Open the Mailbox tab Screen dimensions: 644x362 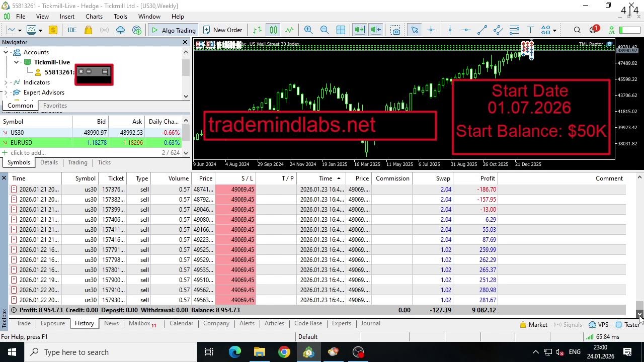[142, 323]
